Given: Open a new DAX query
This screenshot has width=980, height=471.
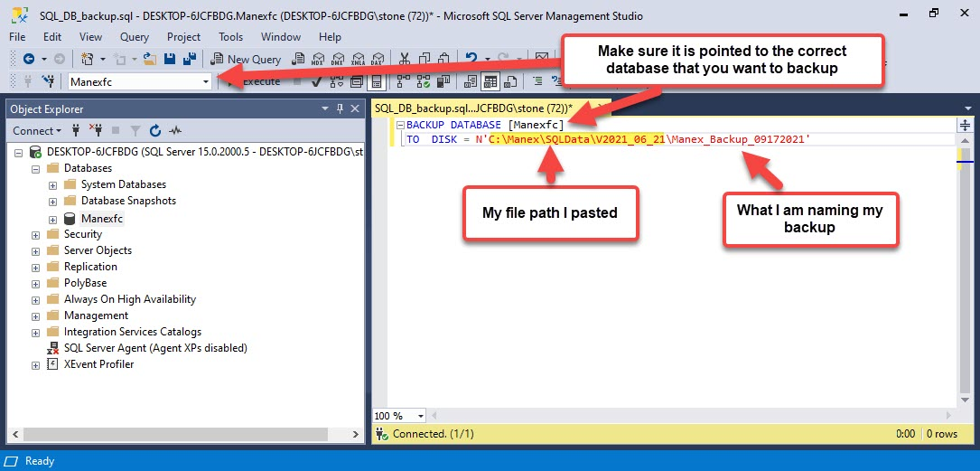Looking at the screenshot, I should [x=378, y=60].
